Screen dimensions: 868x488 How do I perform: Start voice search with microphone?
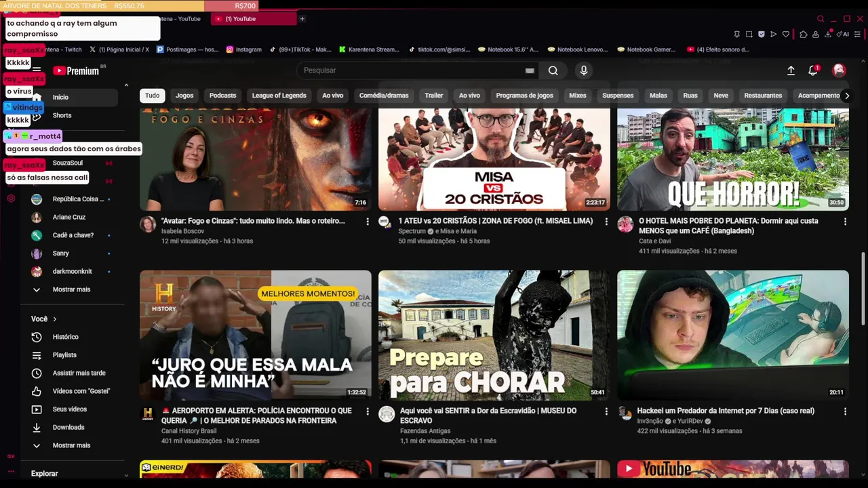(x=584, y=70)
